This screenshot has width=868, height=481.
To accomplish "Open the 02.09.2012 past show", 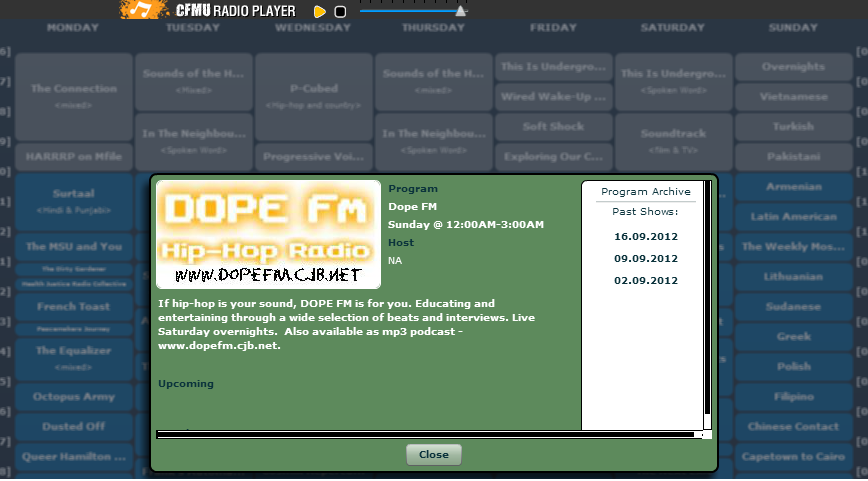I will (x=645, y=281).
